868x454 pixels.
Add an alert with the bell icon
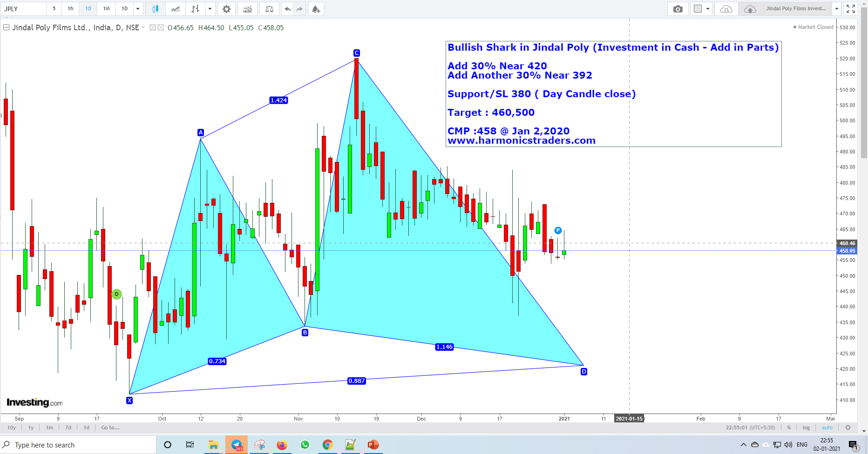(x=316, y=9)
